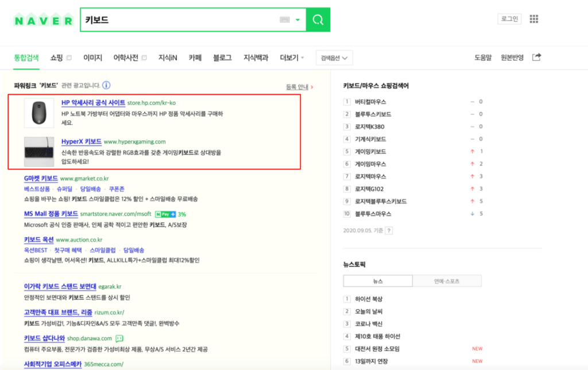Viewport: 588px width, 370px height.
Task: Click the green search magnifier button
Action: pyautogui.click(x=318, y=20)
